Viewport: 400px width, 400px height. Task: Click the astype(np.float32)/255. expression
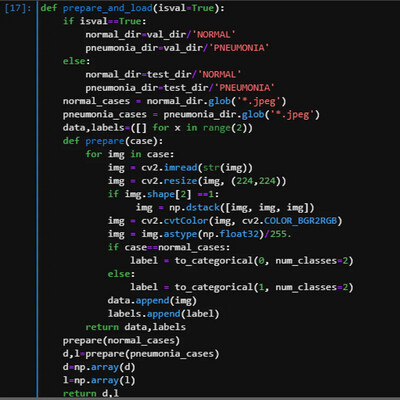click(227, 234)
